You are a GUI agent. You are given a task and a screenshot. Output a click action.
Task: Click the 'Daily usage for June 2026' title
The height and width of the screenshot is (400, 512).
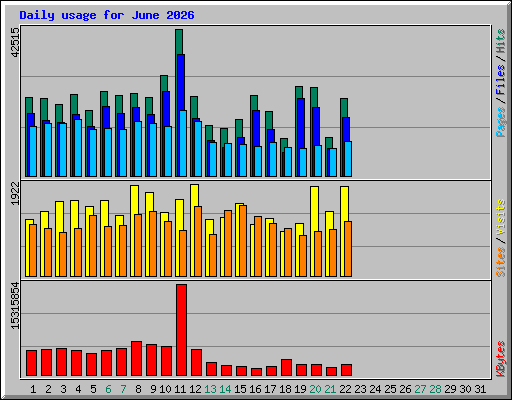[107, 15]
